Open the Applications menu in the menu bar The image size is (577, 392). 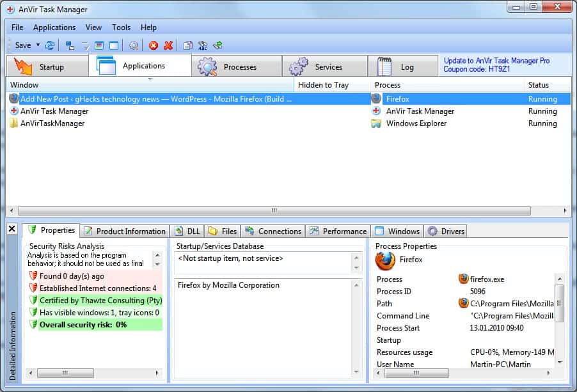(54, 27)
